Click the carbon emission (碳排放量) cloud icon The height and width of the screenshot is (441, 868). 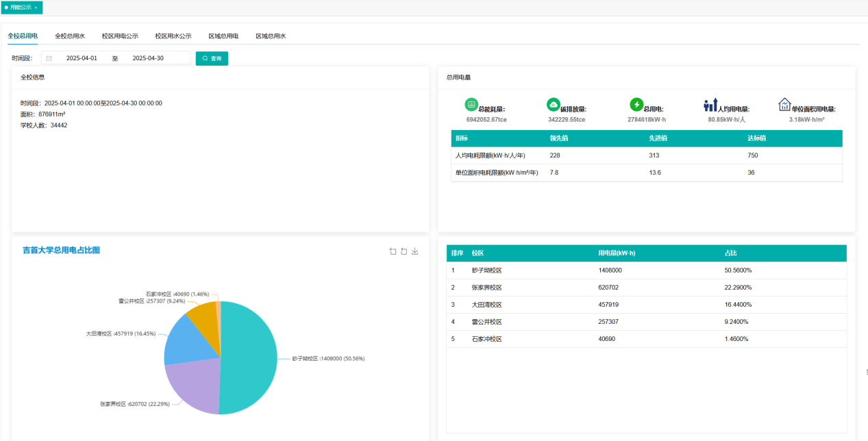click(554, 104)
